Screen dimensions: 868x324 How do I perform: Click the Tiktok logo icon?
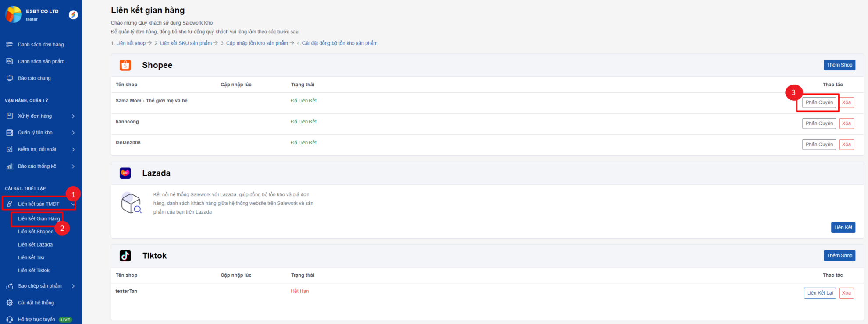click(125, 256)
